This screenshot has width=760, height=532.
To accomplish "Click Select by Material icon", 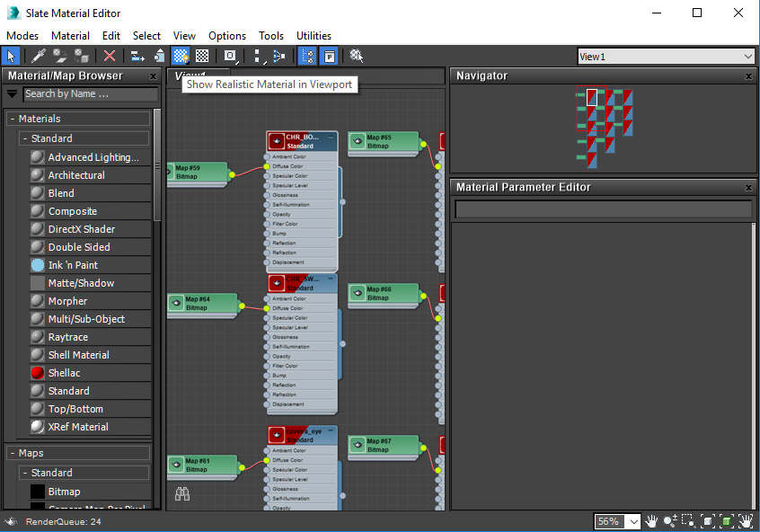I will pyautogui.click(x=357, y=56).
